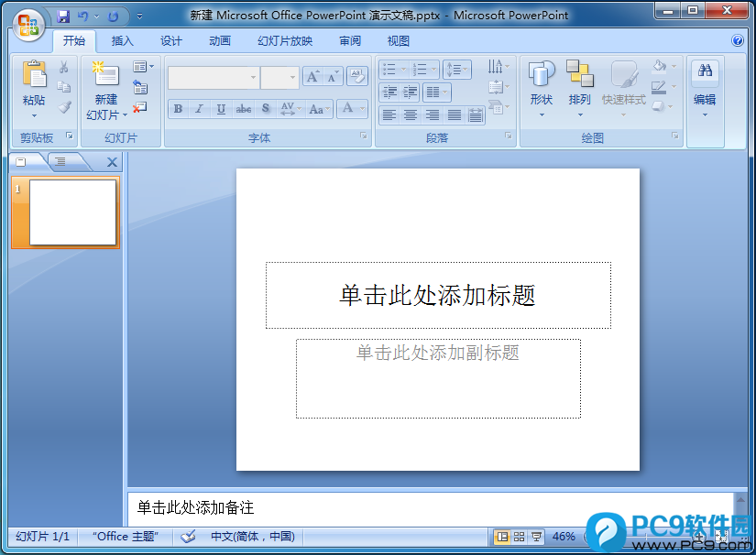
Task: Paste from clipboard using 粘贴 icon
Action: point(34,74)
